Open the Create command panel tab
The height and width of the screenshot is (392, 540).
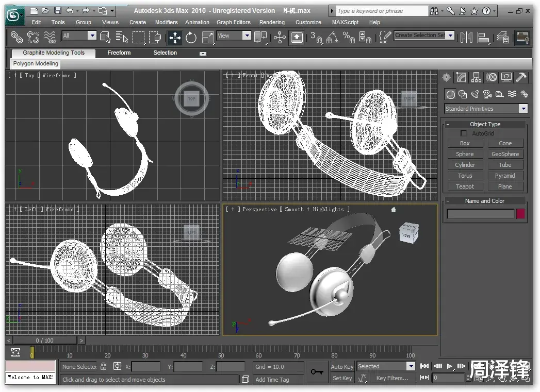click(446, 77)
